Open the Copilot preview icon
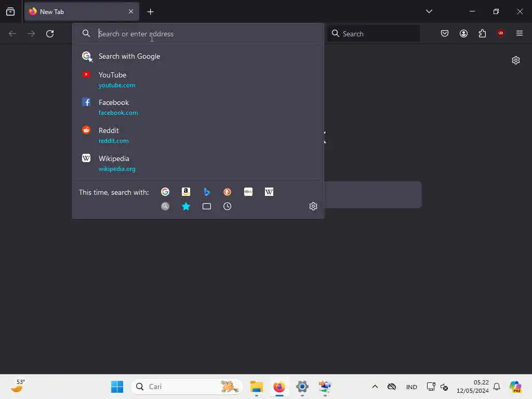 (515, 387)
